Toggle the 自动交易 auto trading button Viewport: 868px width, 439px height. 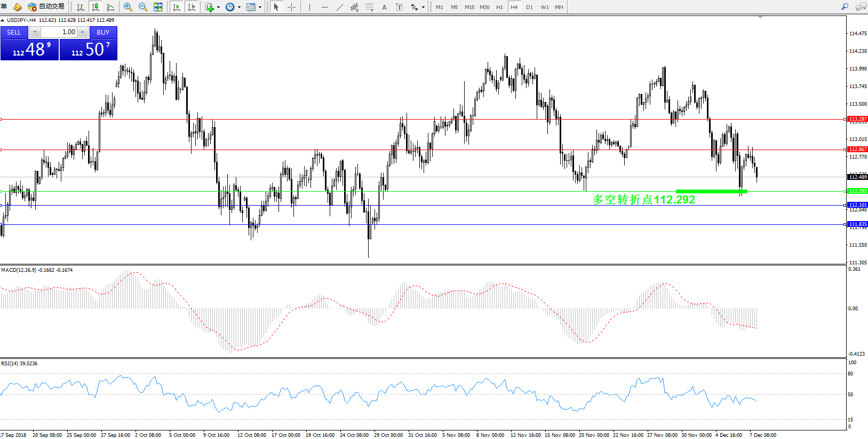[x=46, y=7]
